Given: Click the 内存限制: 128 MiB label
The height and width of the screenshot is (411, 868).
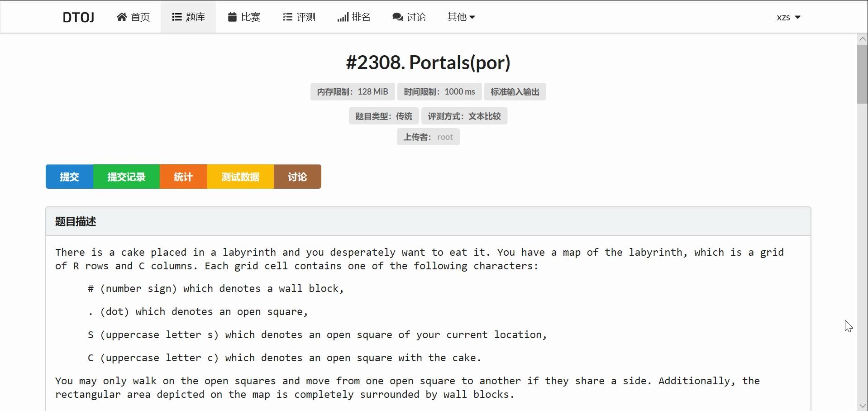Looking at the screenshot, I should pos(353,92).
